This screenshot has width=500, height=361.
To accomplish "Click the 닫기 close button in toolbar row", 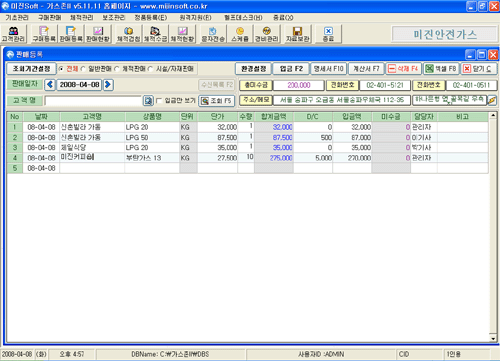I will pyautogui.click(x=479, y=69).
